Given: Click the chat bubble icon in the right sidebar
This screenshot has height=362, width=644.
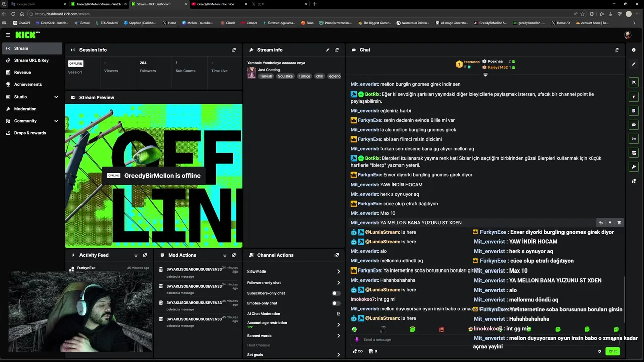Looking at the screenshot, I should 634,125.
